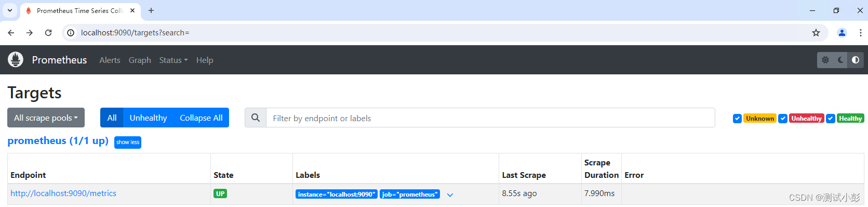Click Collapse All button
This screenshot has width=868, height=207.
click(201, 118)
